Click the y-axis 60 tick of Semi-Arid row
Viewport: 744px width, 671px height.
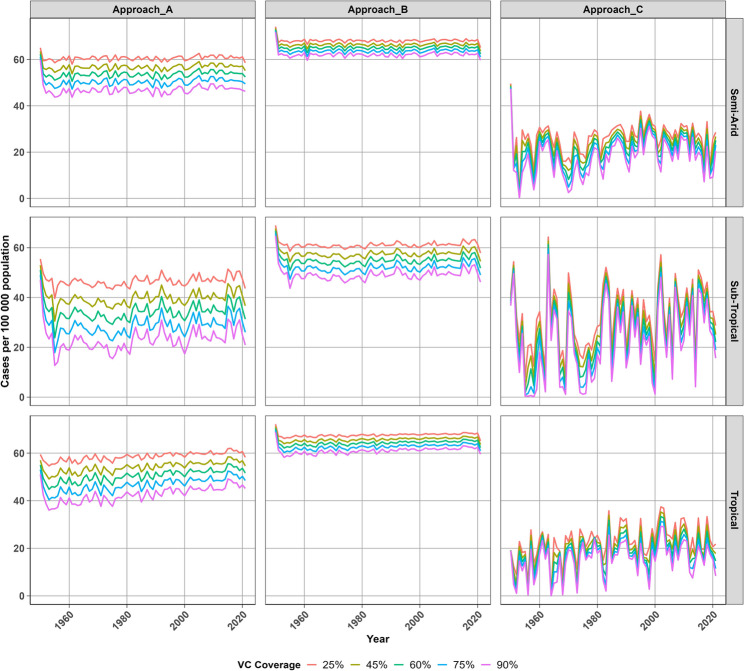point(19,60)
